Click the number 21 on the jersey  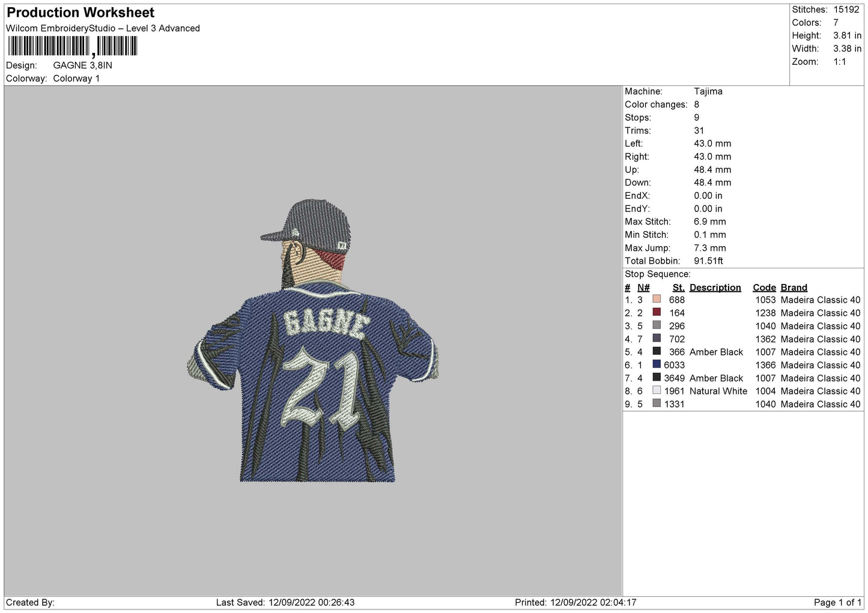click(320, 389)
